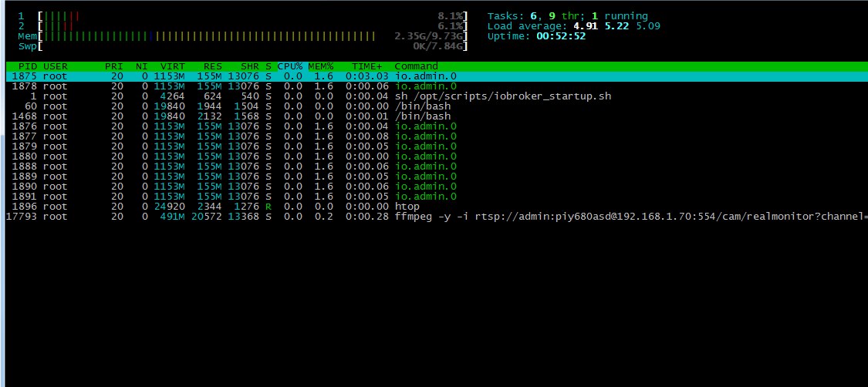The image size is (868, 387).
Task: Select the PID 1878 cell
Action: [x=25, y=86]
